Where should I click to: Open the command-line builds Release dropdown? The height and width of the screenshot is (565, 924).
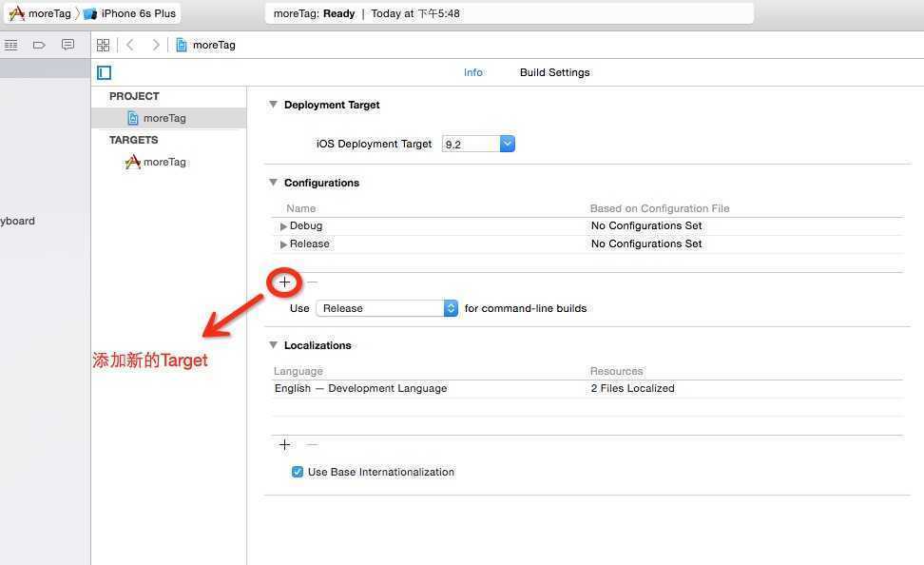pyautogui.click(x=387, y=308)
